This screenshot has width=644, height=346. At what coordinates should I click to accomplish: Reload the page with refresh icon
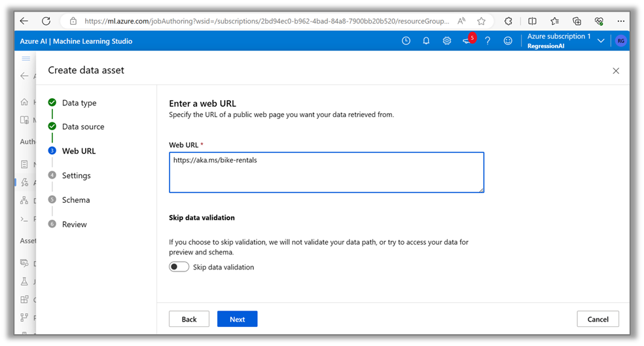click(x=46, y=21)
